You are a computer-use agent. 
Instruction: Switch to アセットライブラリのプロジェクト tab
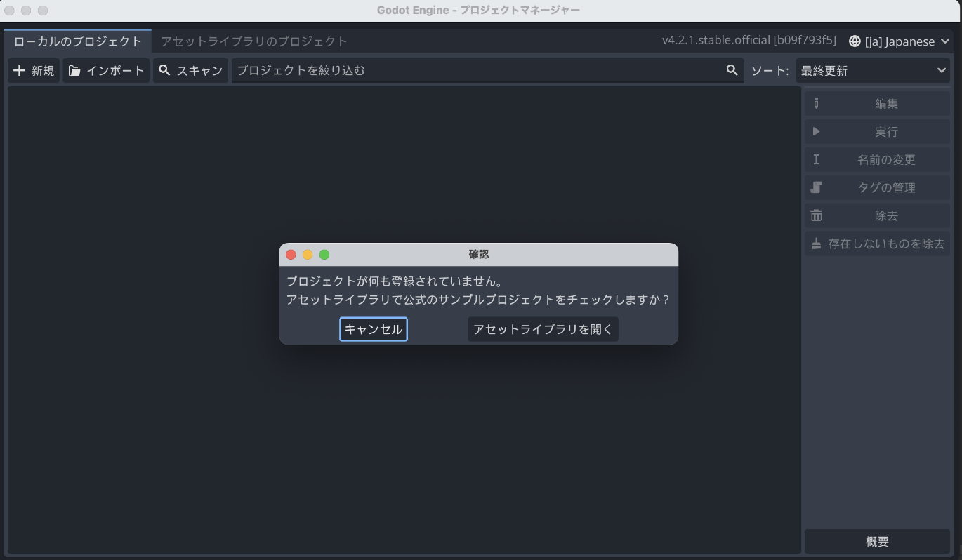point(254,41)
